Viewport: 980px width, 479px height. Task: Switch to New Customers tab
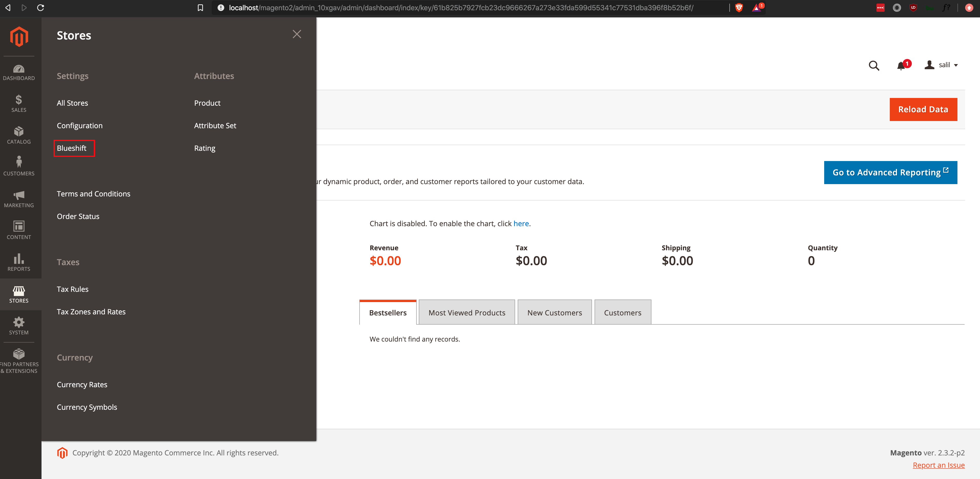555,312
